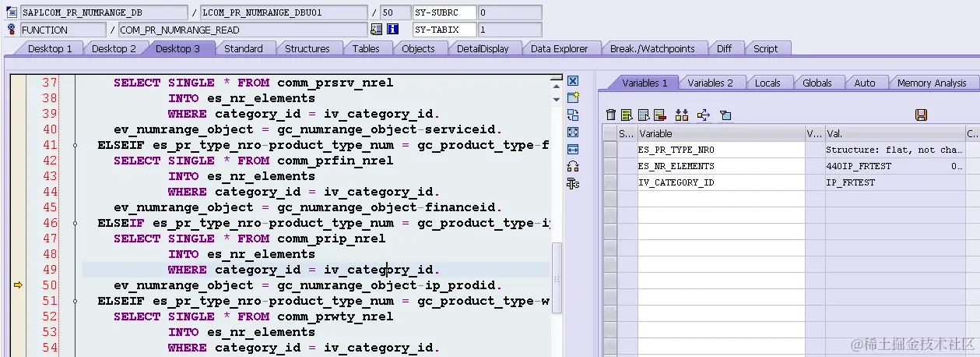This screenshot has width=980, height=357.
Task: Click the program icon left of SAPLCOM_PR_NUMRANGE_DB
Action: pos(12,12)
